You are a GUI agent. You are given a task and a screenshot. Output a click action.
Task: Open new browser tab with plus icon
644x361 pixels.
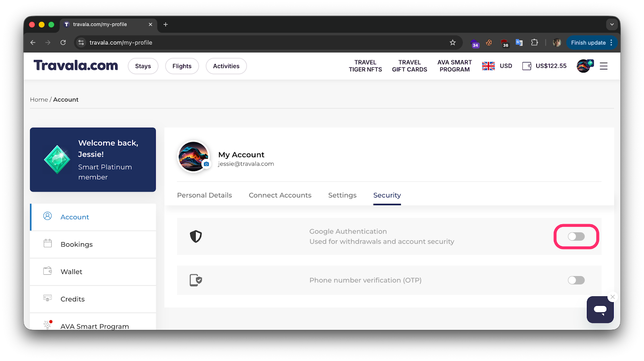click(x=165, y=24)
